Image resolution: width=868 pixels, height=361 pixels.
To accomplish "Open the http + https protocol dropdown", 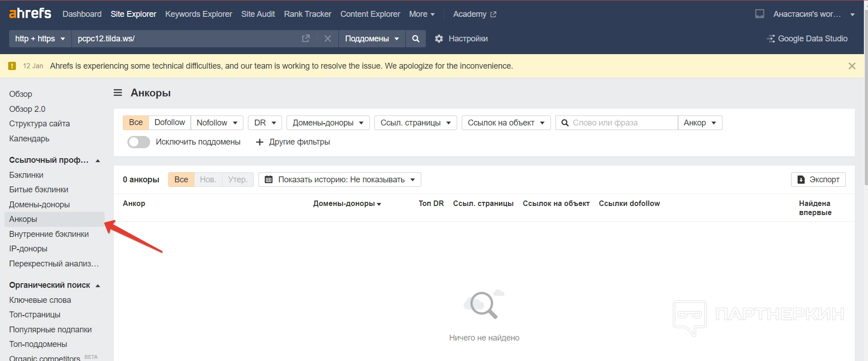I will coord(40,39).
